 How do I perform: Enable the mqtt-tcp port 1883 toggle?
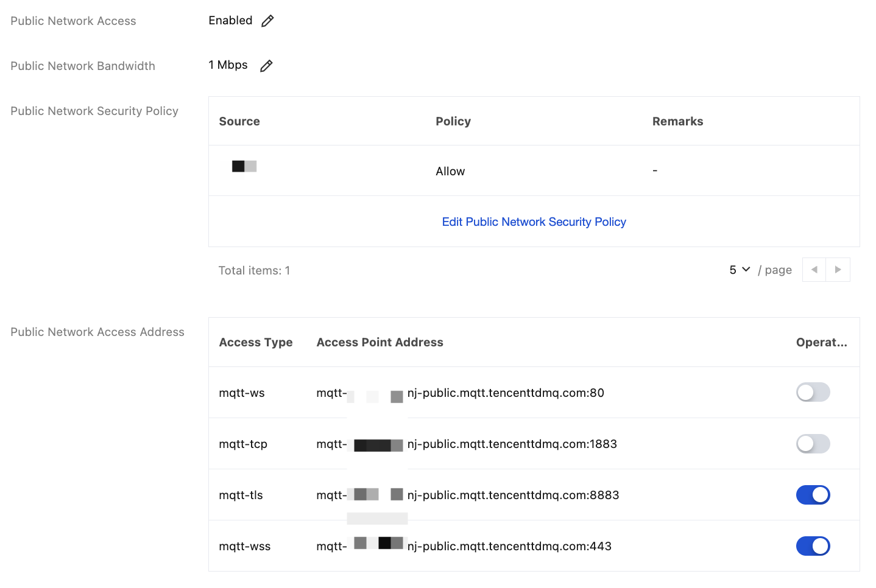click(x=813, y=444)
